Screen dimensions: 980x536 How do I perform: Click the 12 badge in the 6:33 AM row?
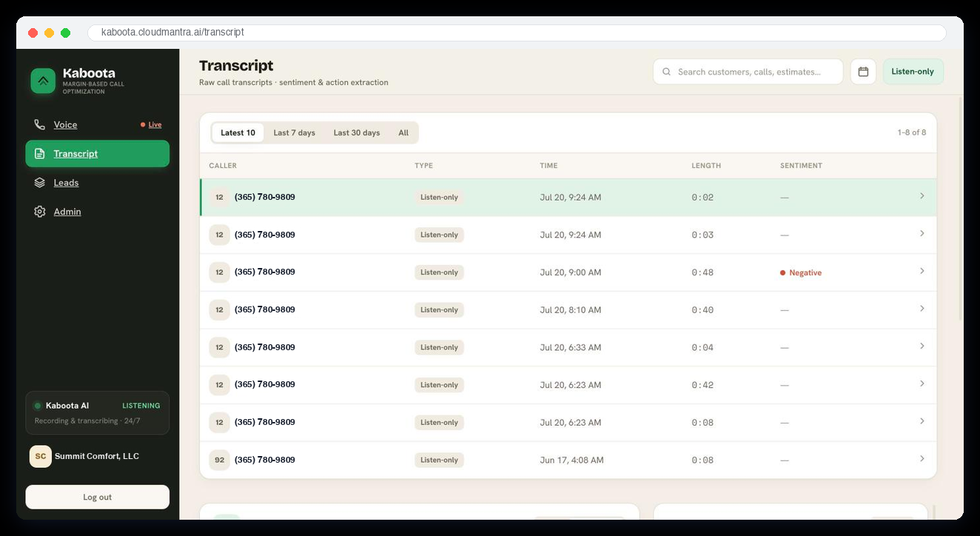pyautogui.click(x=219, y=347)
